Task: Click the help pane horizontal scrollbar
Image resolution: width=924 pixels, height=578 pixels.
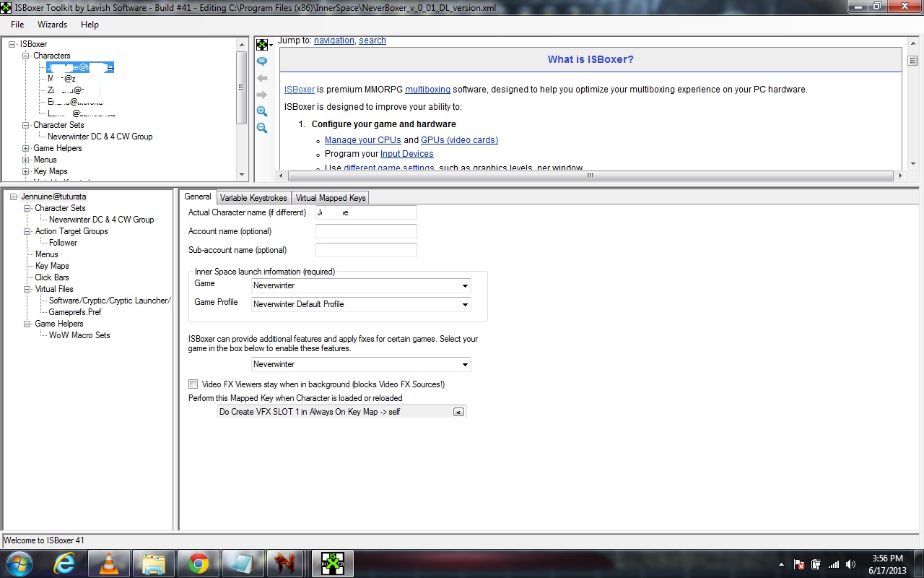Action: 589,176
